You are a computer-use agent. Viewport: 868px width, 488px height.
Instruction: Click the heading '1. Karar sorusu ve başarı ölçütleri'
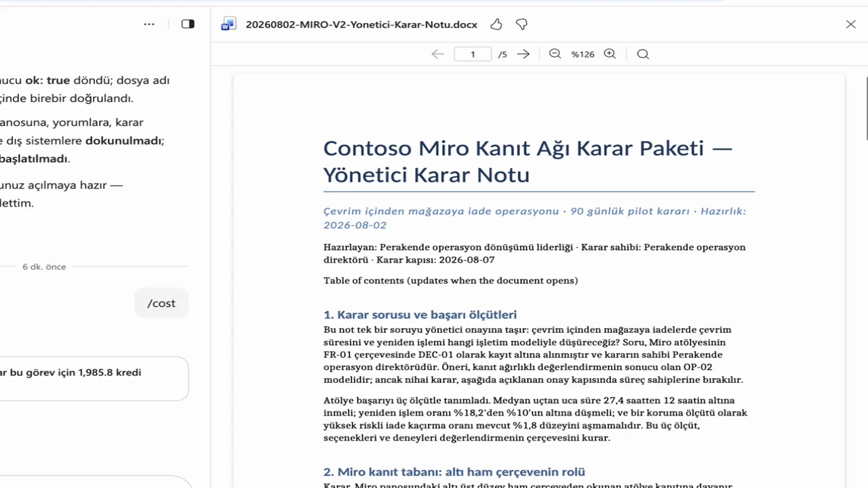click(x=420, y=314)
